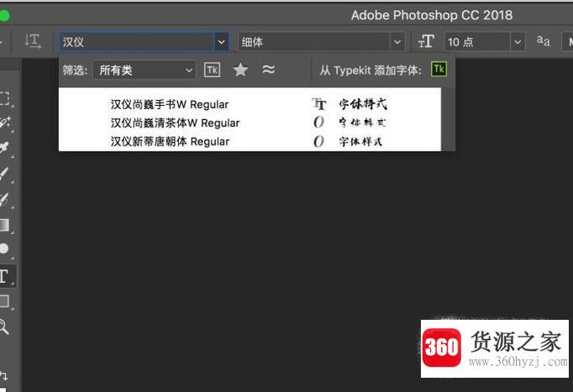Toggle the similar fonts filter
Image resolution: width=573 pixels, height=392 pixels.
tap(269, 69)
